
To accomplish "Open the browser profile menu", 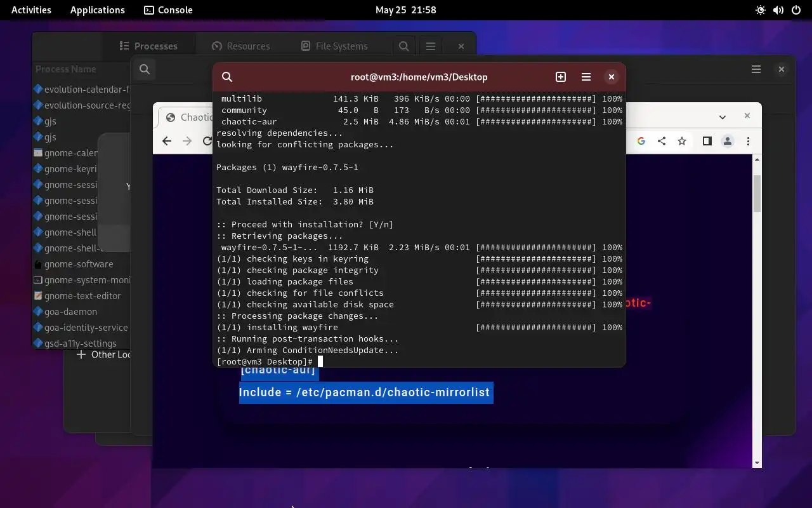I will [x=728, y=141].
